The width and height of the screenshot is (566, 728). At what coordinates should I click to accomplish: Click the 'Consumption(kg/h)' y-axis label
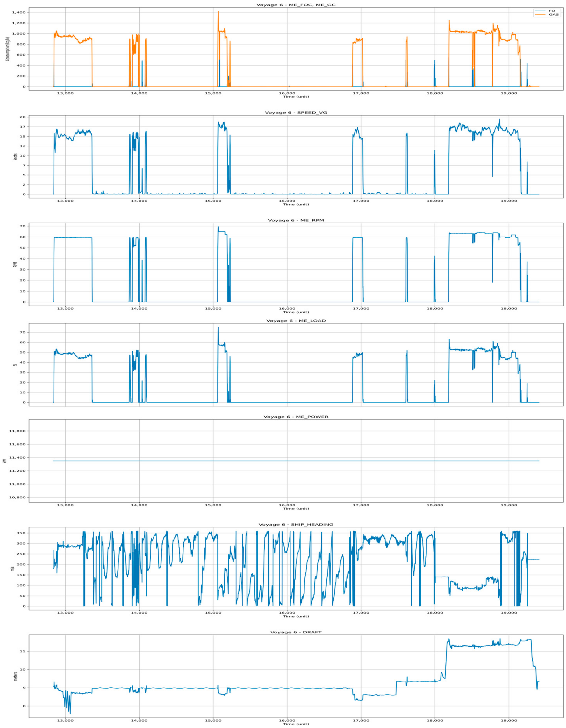pyautogui.click(x=7, y=49)
